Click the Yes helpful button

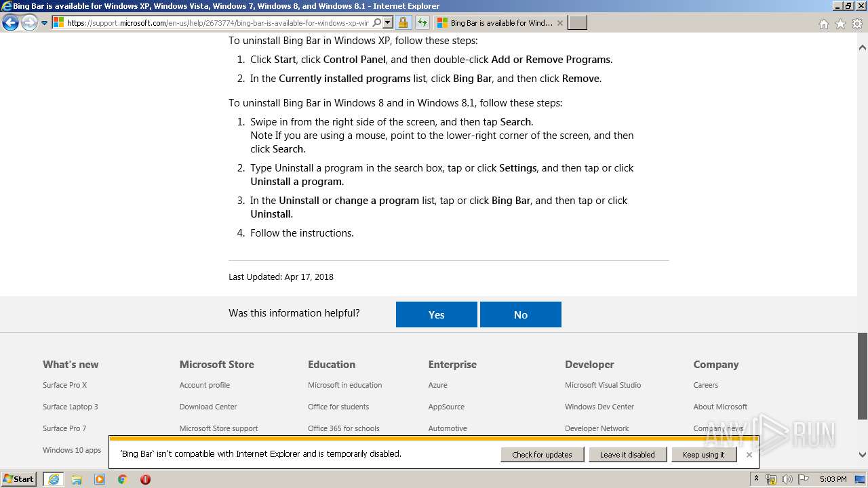tap(437, 314)
